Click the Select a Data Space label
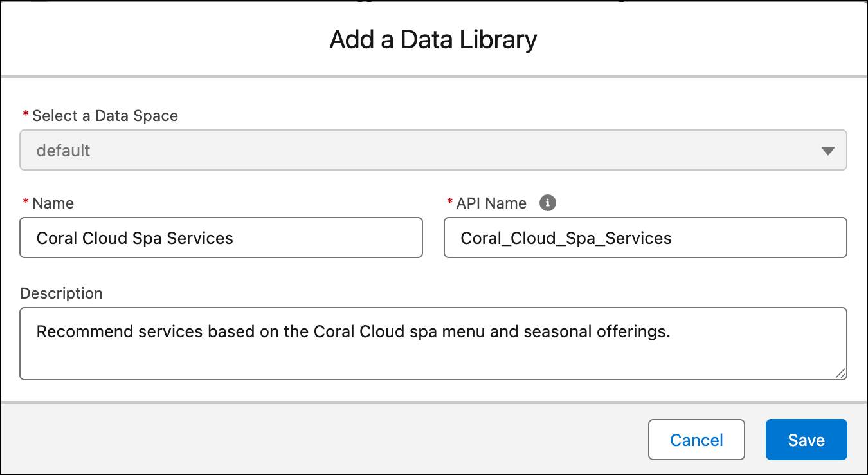Viewport: 868px width, 475px height. click(104, 115)
